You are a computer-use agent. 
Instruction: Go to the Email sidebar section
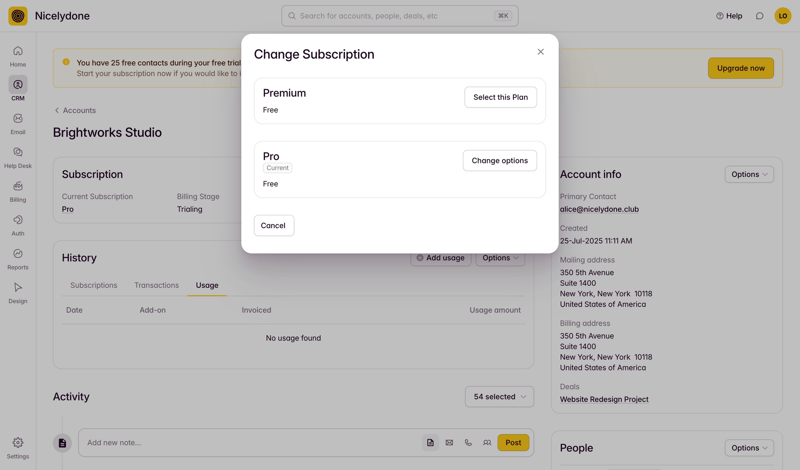click(x=18, y=123)
